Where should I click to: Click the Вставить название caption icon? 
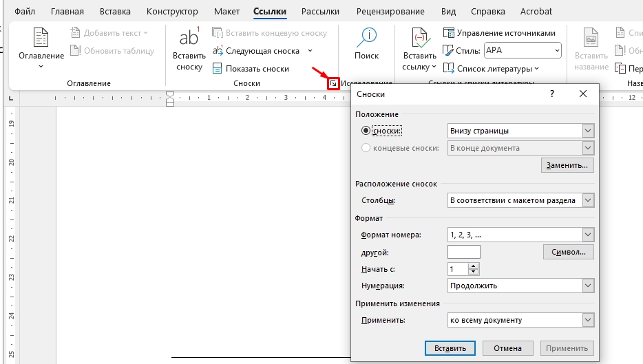tap(591, 38)
